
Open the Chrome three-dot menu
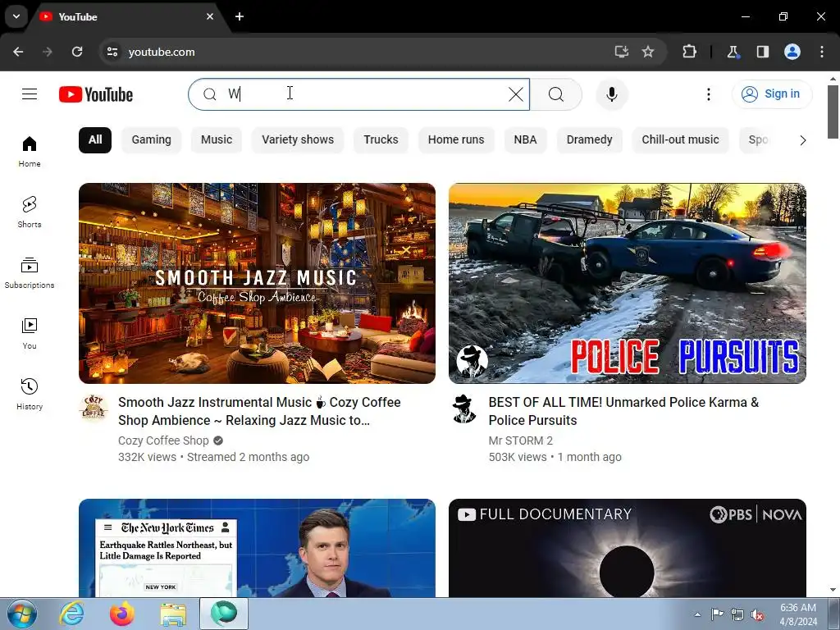point(822,52)
